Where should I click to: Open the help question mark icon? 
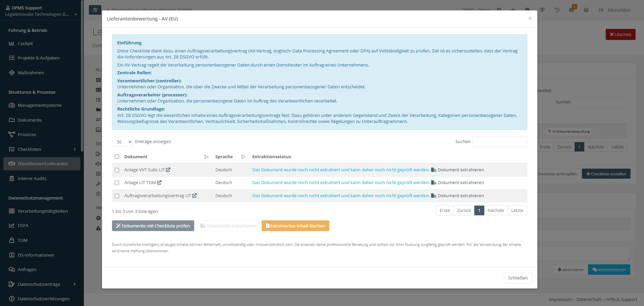[586, 10]
